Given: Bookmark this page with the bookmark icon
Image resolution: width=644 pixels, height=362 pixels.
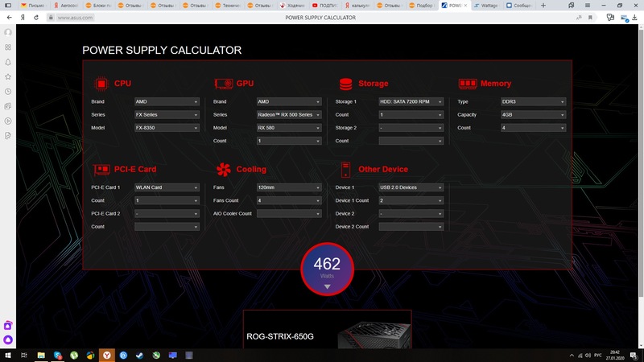Looking at the screenshot, I should pos(590,18).
